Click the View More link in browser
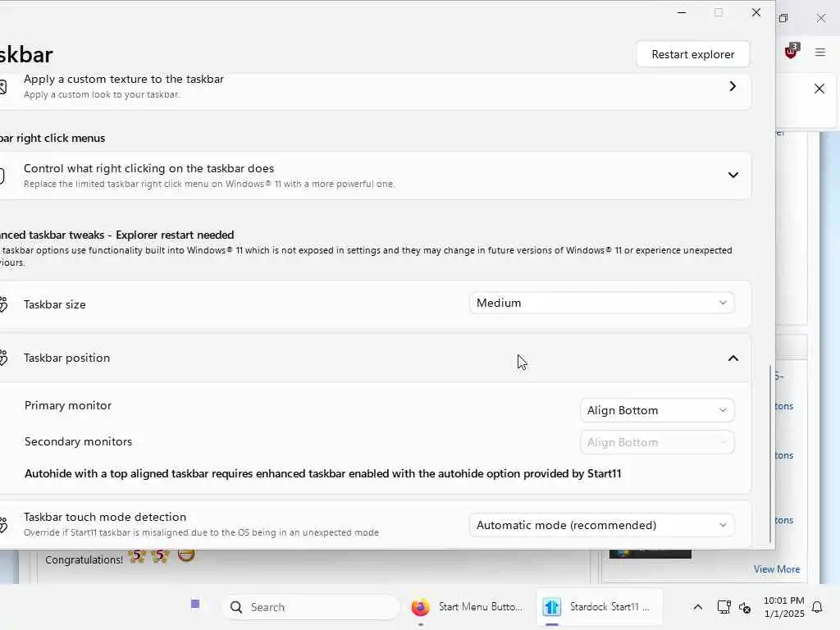Screen dimensions: 840x630 click(777, 569)
